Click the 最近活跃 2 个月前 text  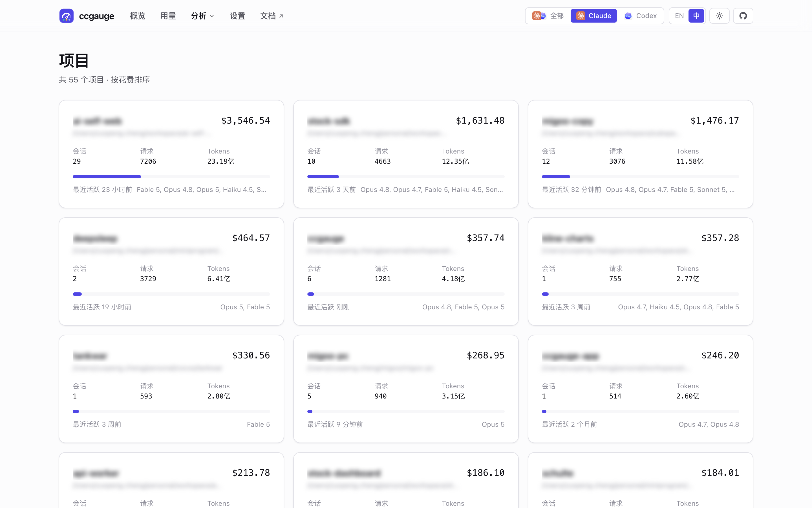click(570, 424)
